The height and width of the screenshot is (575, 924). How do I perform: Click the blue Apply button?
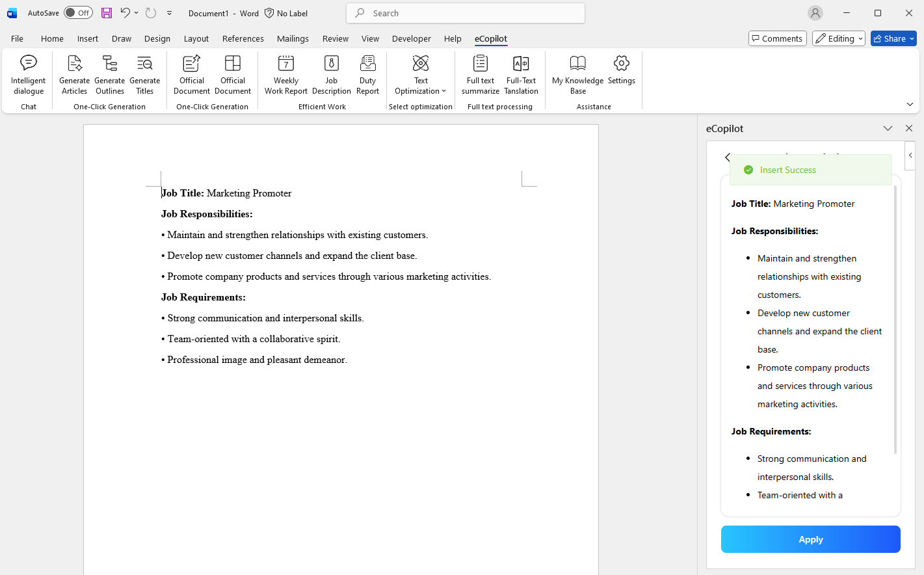click(x=810, y=539)
